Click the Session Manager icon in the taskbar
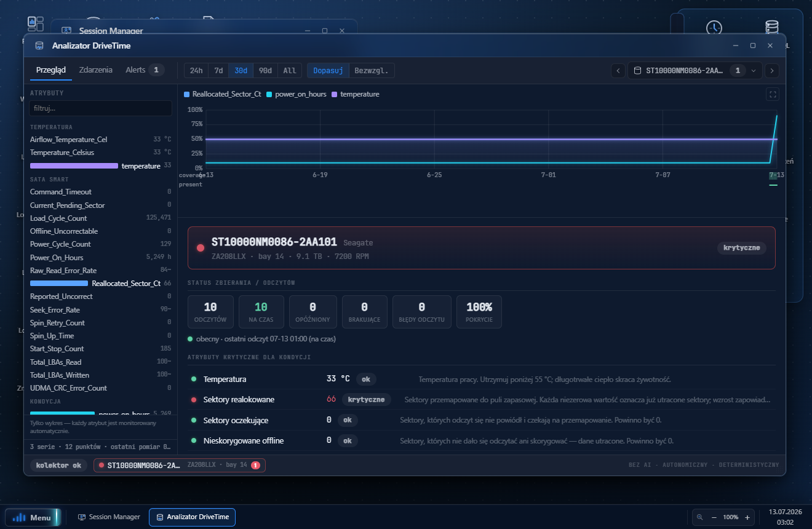This screenshot has width=812, height=529. coord(81,517)
